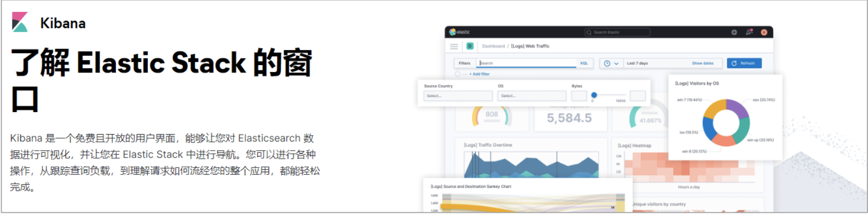Click the KQL language switcher
868x216 pixels.
(x=584, y=63)
